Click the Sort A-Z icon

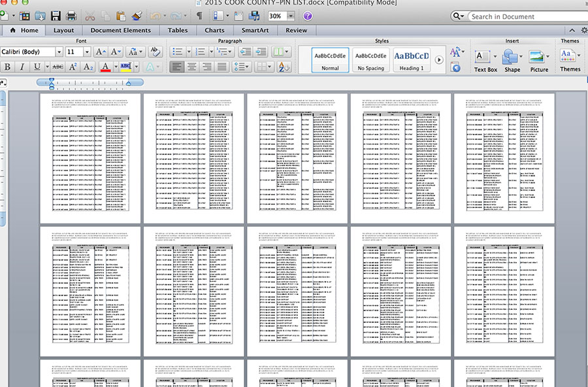click(x=283, y=67)
